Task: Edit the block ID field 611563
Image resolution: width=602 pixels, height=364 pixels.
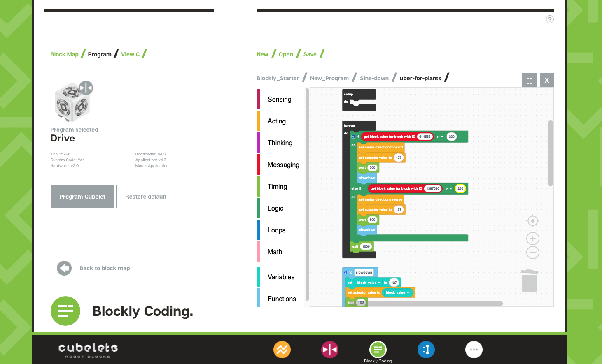Action: (425, 137)
